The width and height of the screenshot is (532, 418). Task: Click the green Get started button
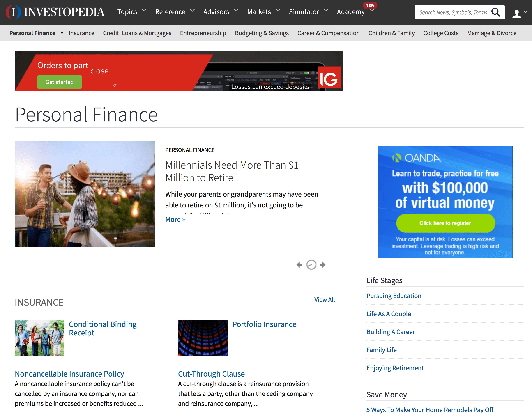tap(60, 82)
